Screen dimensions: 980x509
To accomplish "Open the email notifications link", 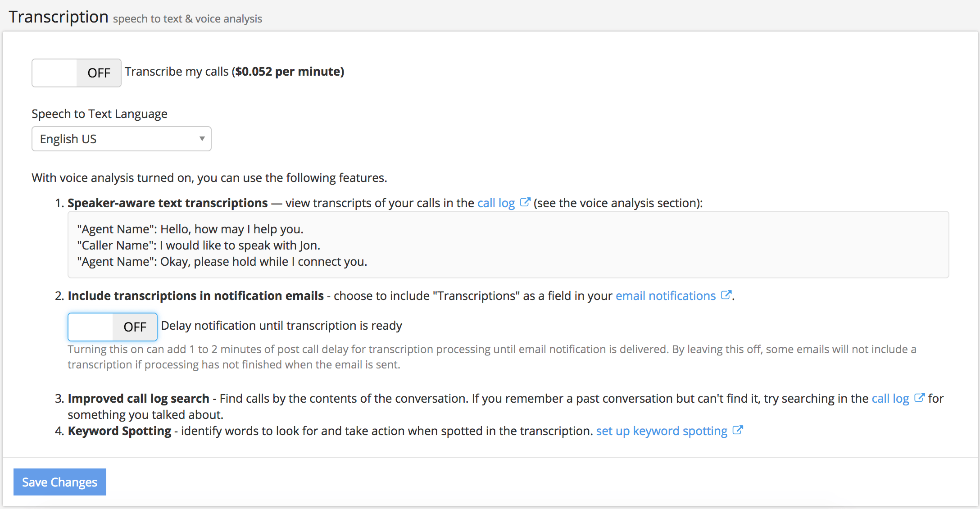I will click(665, 296).
